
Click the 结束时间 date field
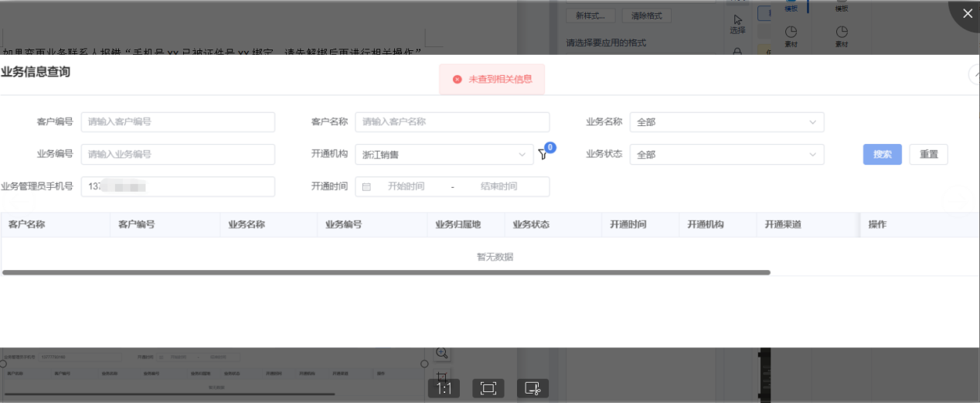(499, 186)
